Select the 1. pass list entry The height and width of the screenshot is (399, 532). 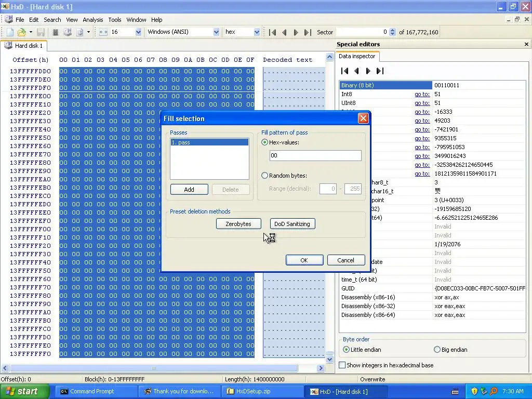pos(209,142)
